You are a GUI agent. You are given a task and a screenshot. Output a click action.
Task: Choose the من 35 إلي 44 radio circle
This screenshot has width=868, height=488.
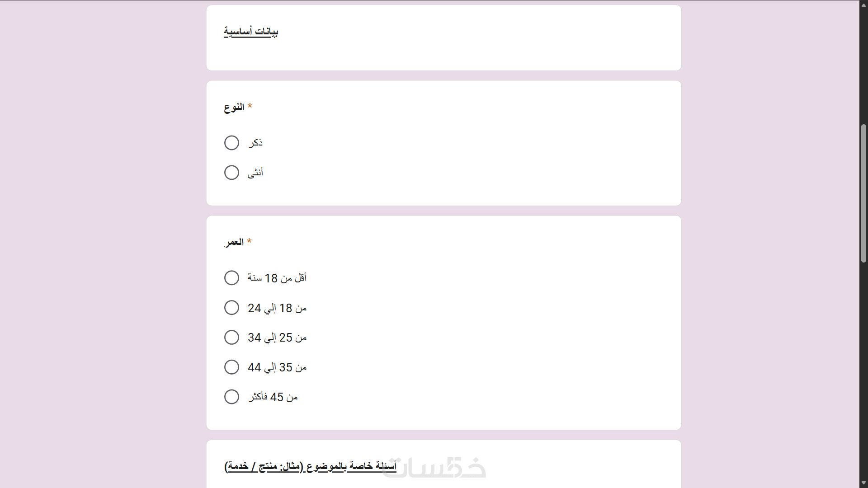(231, 367)
